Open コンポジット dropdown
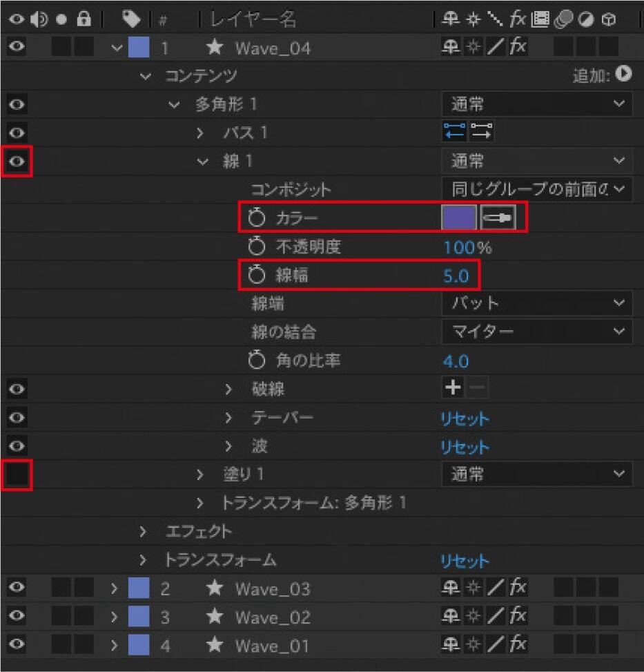The height and width of the screenshot is (672, 644). pos(537,189)
